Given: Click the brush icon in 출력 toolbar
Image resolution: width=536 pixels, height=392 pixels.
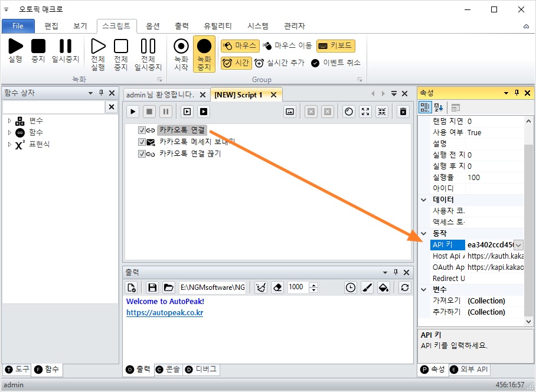Looking at the screenshot, I should [x=367, y=288].
